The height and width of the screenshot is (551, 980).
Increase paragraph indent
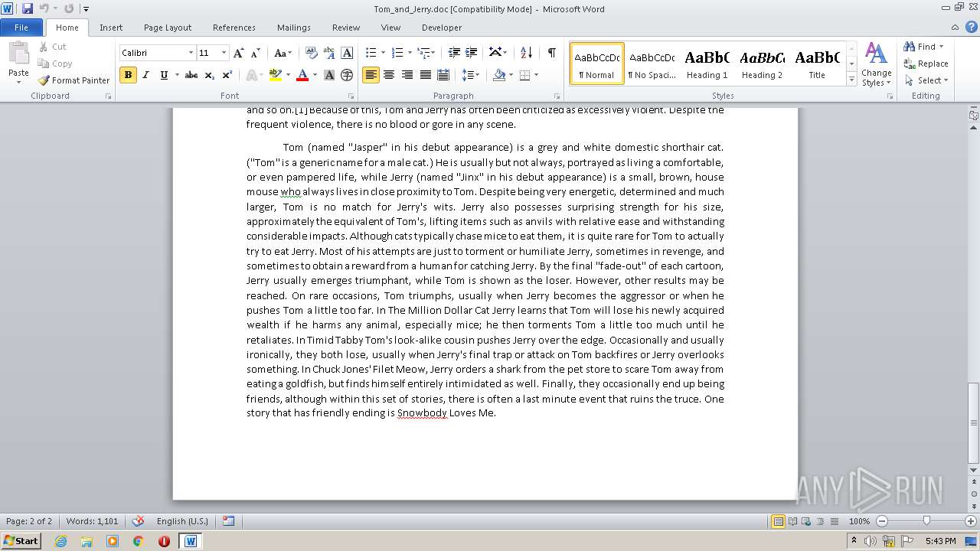472,53
